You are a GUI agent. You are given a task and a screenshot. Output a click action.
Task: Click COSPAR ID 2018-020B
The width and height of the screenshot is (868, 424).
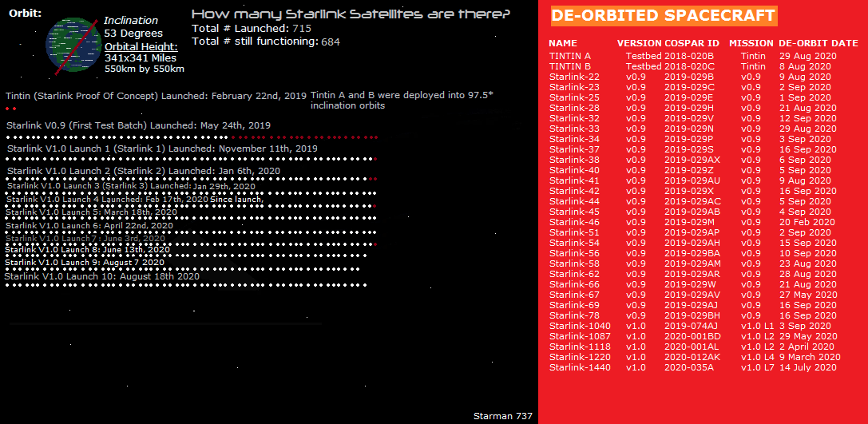point(689,56)
